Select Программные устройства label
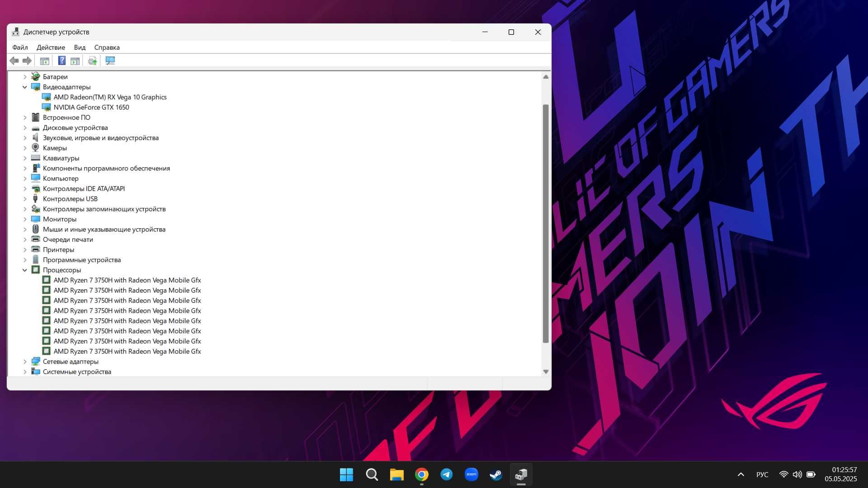The height and width of the screenshot is (488, 868). (82, 260)
